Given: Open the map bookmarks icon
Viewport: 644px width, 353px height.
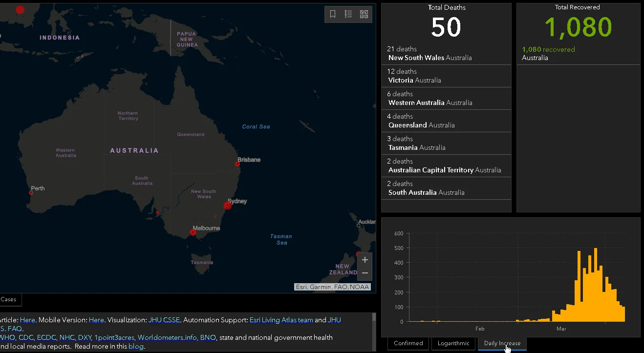Looking at the screenshot, I should (333, 14).
